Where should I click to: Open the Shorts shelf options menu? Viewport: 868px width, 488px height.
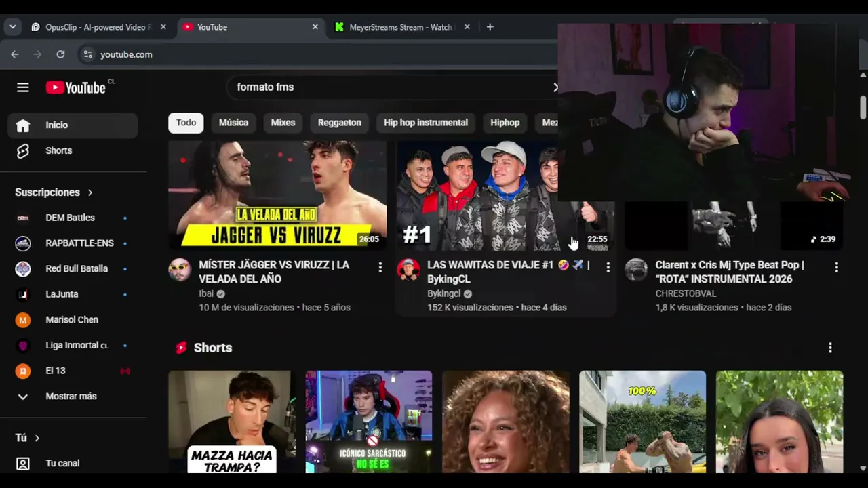point(830,348)
